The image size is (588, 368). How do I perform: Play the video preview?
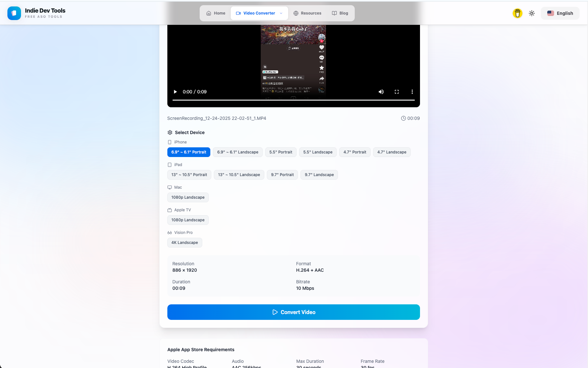[x=175, y=92]
